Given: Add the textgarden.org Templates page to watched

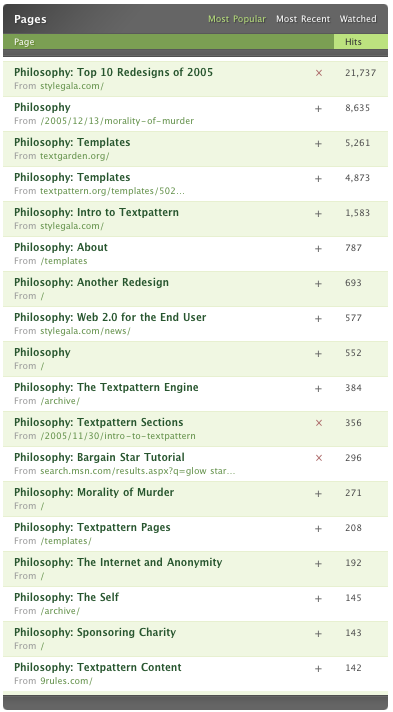Looking at the screenshot, I should coord(318,143).
